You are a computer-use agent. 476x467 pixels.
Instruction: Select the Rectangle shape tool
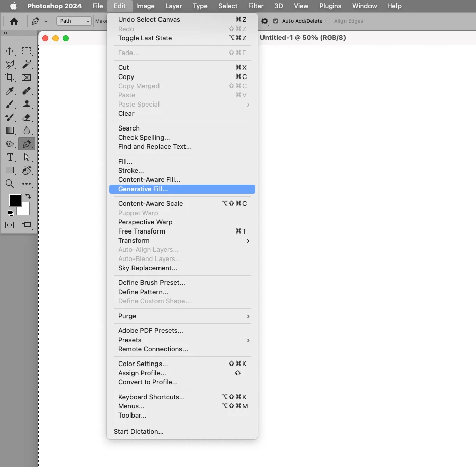click(9, 170)
